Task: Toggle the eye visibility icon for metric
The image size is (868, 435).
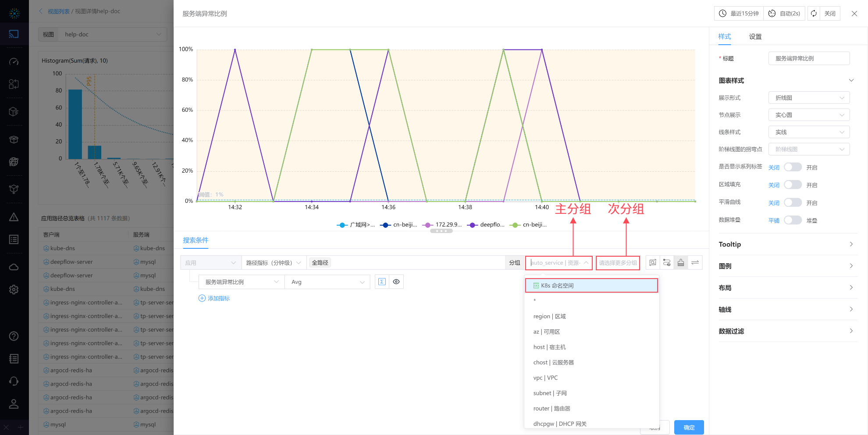Action: (x=396, y=282)
